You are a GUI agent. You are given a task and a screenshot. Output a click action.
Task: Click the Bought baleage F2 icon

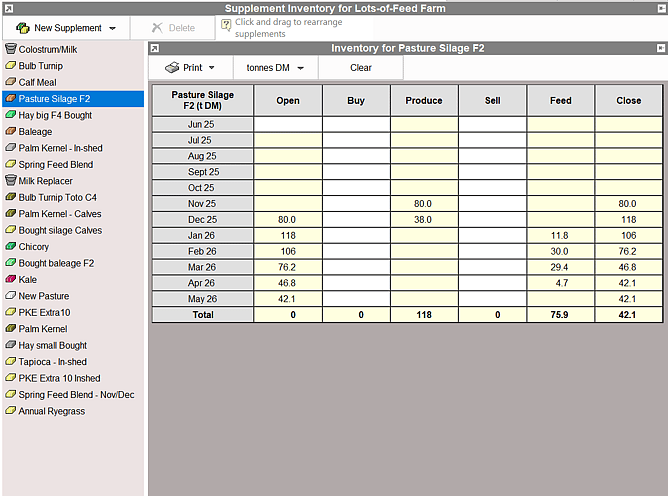[11, 263]
